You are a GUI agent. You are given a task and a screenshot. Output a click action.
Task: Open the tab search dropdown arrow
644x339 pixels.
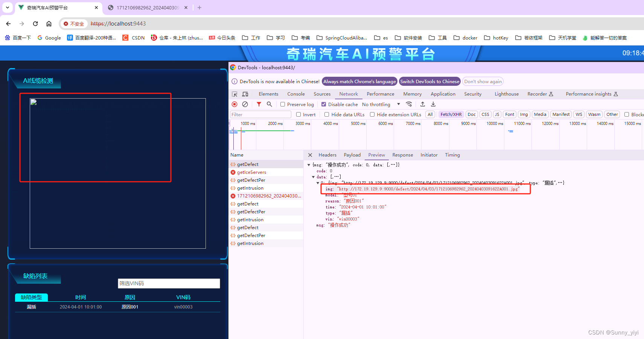(x=8, y=8)
